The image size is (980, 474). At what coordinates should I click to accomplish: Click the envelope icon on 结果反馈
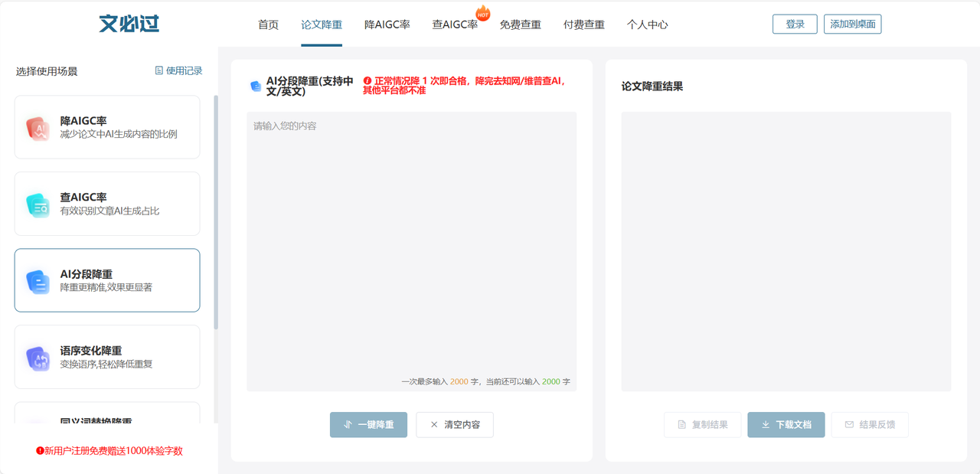tap(849, 424)
